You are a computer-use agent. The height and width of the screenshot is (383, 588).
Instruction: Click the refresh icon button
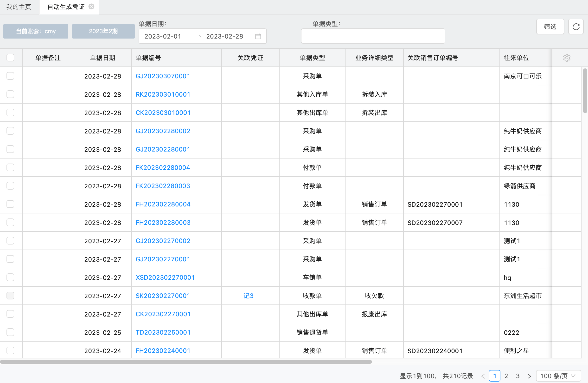point(576,26)
